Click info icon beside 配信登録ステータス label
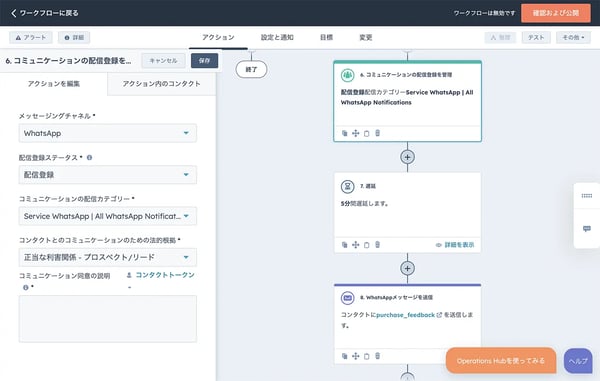600x381 pixels. click(x=89, y=158)
